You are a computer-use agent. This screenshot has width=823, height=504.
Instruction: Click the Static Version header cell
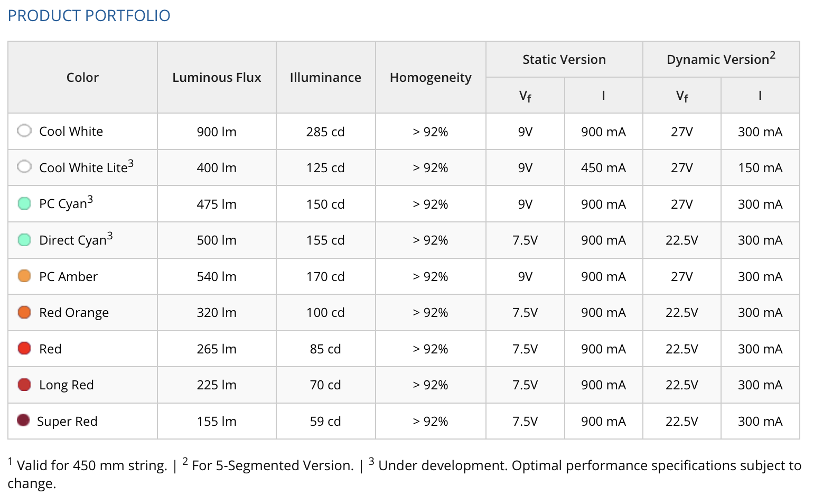(564, 59)
